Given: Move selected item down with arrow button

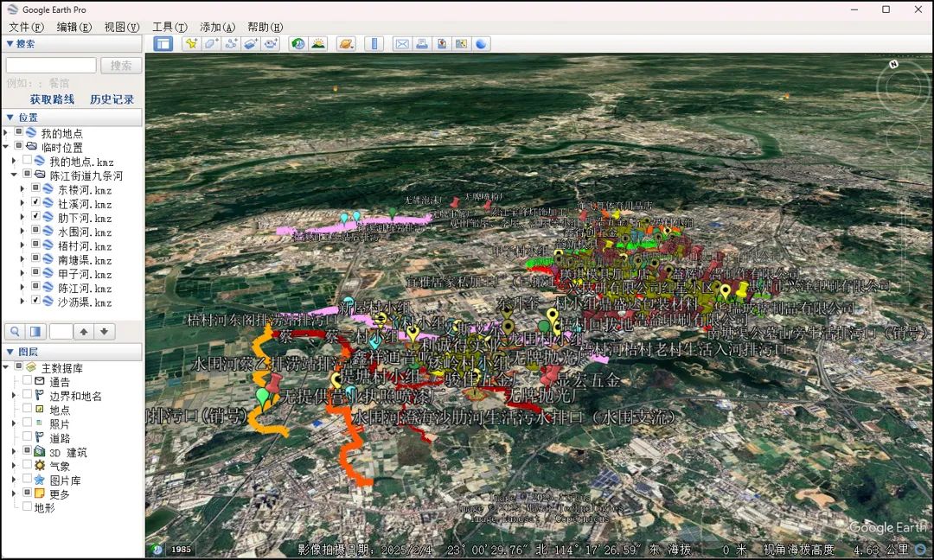Looking at the screenshot, I should click(105, 332).
